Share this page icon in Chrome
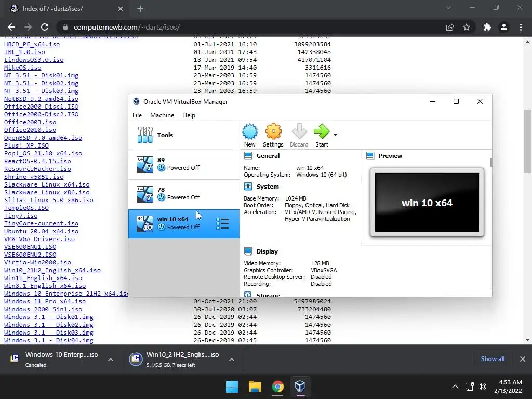 click(450, 27)
